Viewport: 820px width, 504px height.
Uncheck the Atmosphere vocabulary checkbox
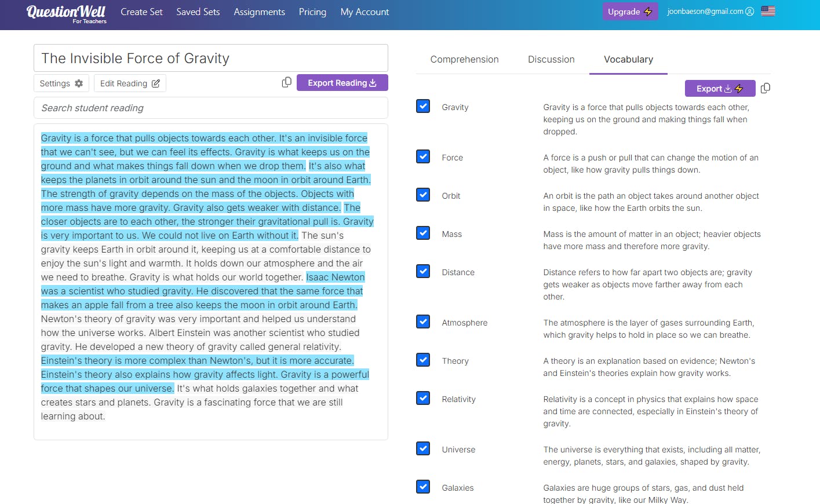[423, 322]
